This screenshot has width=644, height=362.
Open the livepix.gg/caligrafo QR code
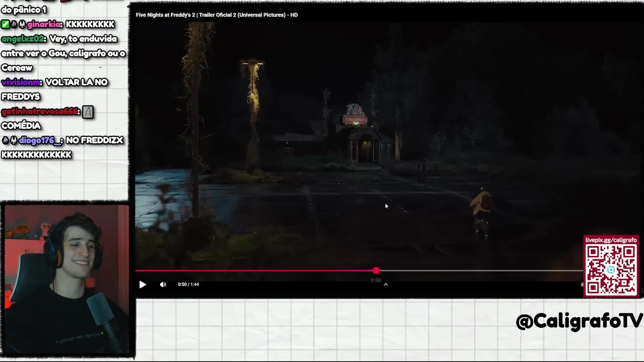click(x=611, y=270)
